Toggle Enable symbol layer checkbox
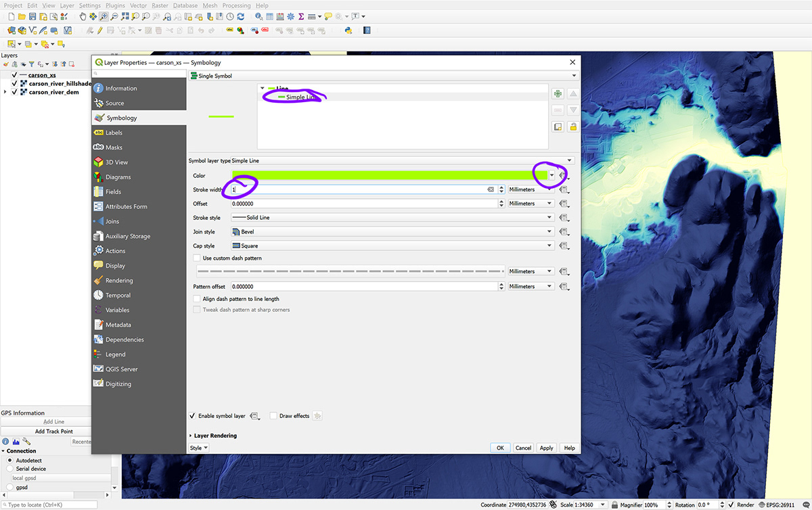The height and width of the screenshot is (510, 812). tap(193, 416)
